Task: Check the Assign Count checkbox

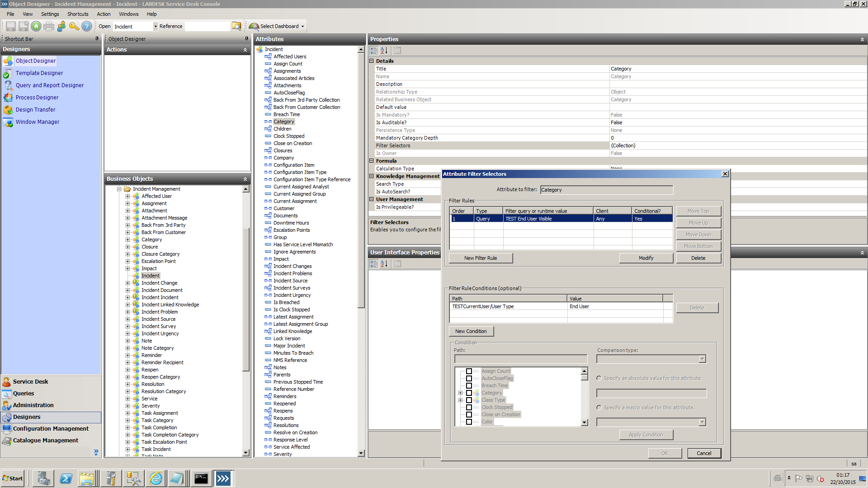Action: [x=469, y=371]
